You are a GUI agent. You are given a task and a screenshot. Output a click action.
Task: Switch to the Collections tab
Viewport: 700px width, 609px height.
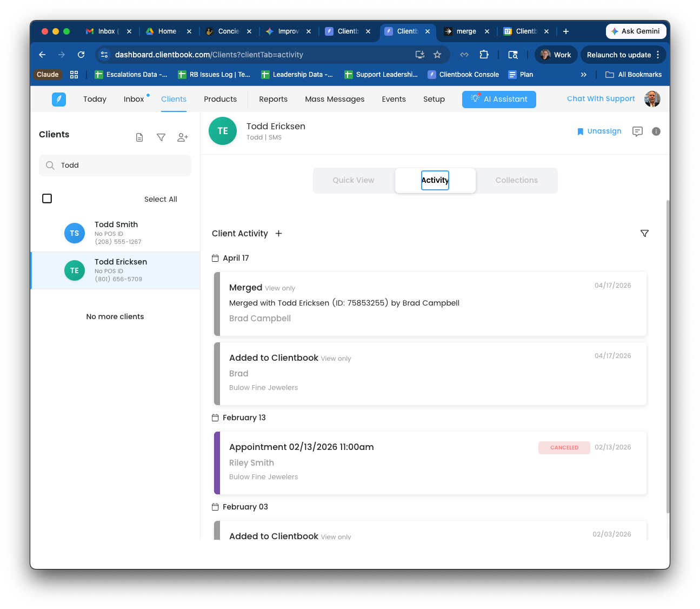pyautogui.click(x=517, y=180)
